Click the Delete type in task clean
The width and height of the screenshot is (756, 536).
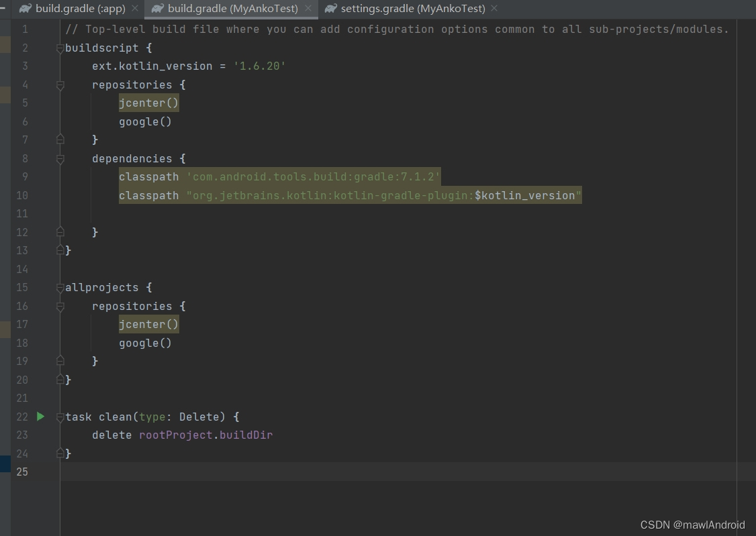coord(199,417)
